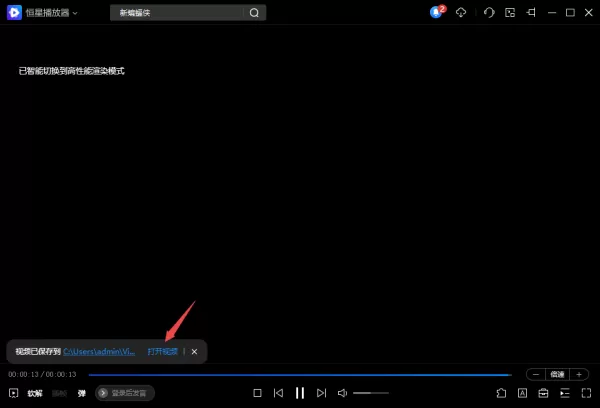Click the 打开视频 link
600x408 pixels.
click(x=163, y=351)
